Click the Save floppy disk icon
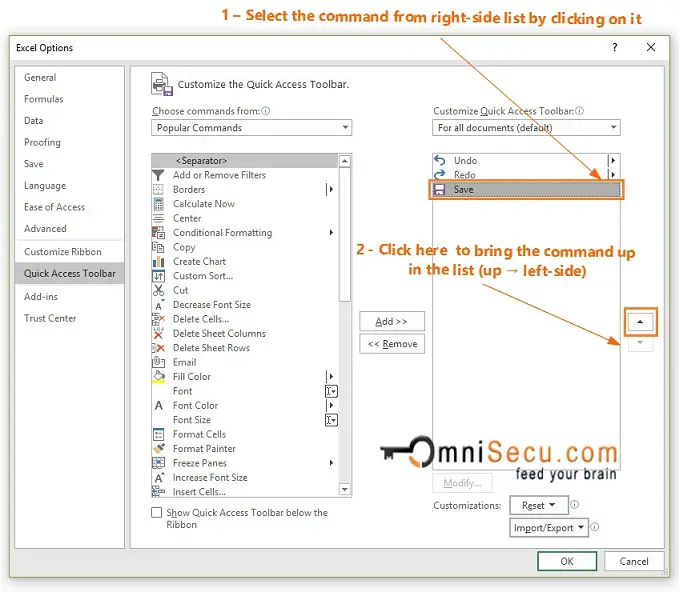The image size is (679, 592). coord(440,190)
